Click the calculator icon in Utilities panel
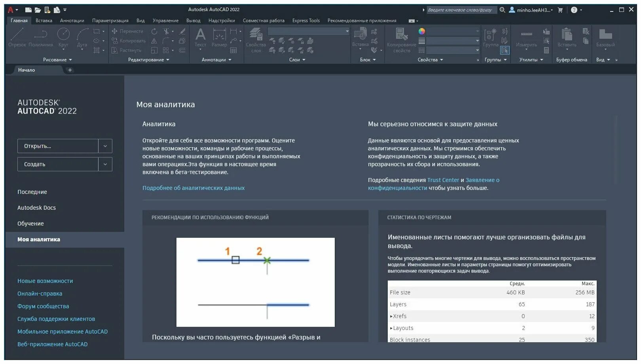The image size is (641, 364). (x=546, y=50)
